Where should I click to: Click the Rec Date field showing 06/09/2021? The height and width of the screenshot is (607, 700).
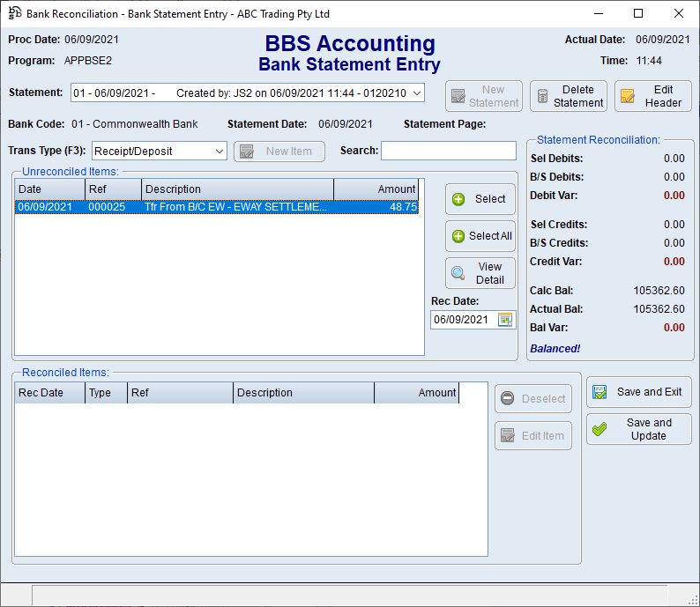click(462, 320)
